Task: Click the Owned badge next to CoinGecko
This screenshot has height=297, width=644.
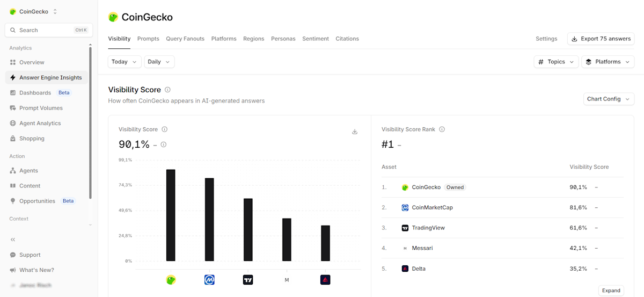Action: (455, 187)
